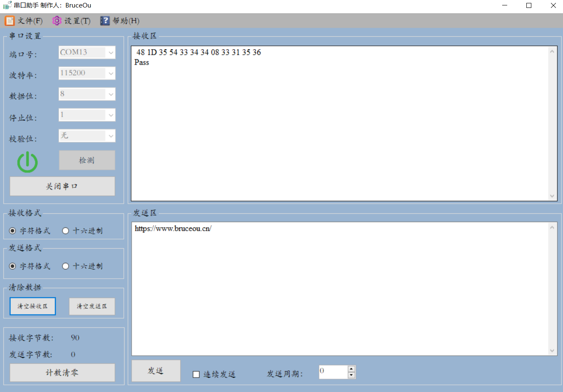Minimize the serial assistant window
The height and width of the screenshot is (392, 563).
click(x=505, y=5)
